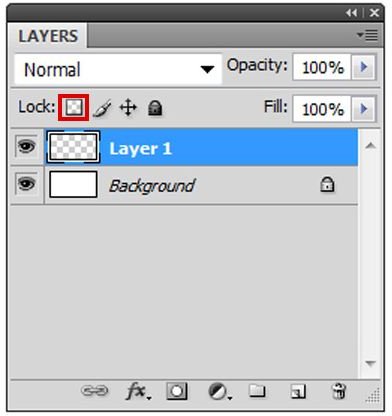Open the Normal blend mode dropdown
This screenshot has width=392, height=416.
(118, 70)
